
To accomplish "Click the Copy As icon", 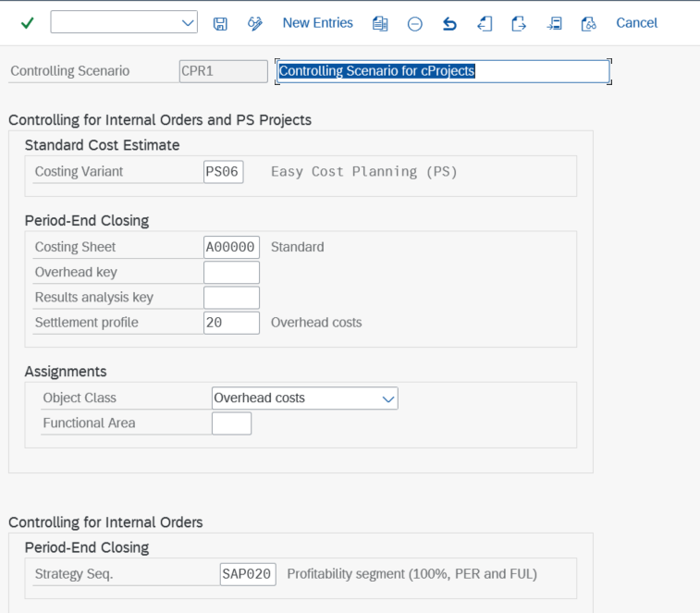I will pos(380,24).
